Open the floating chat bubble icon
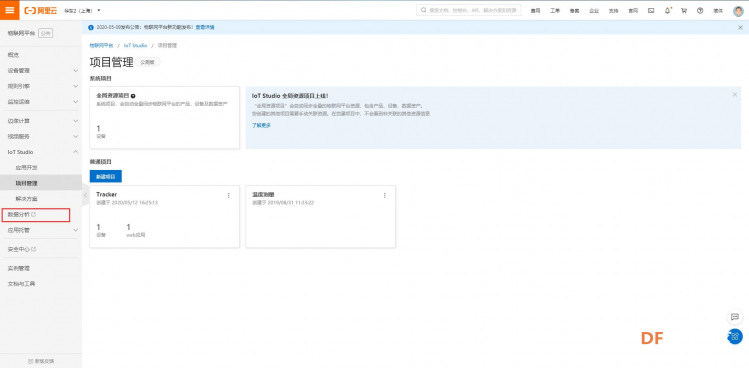 coord(735,317)
